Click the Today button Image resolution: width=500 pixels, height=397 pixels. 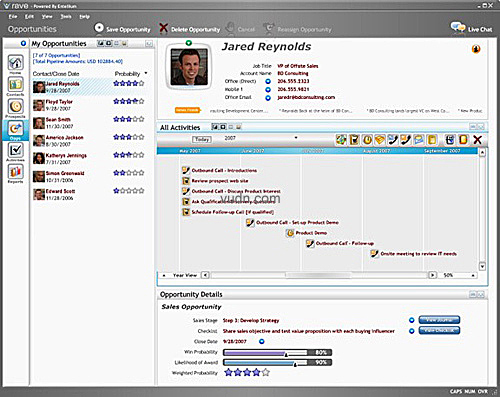[x=202, y=139]
